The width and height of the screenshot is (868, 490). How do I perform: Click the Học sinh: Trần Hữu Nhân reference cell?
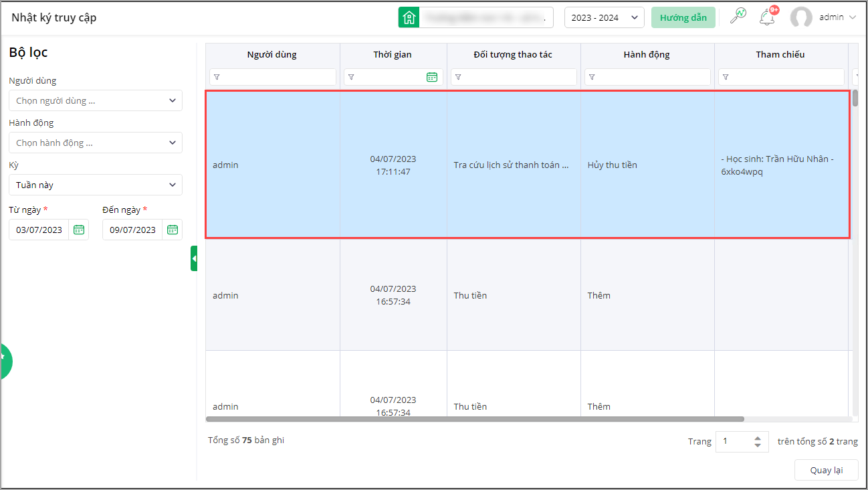[781, 165]
